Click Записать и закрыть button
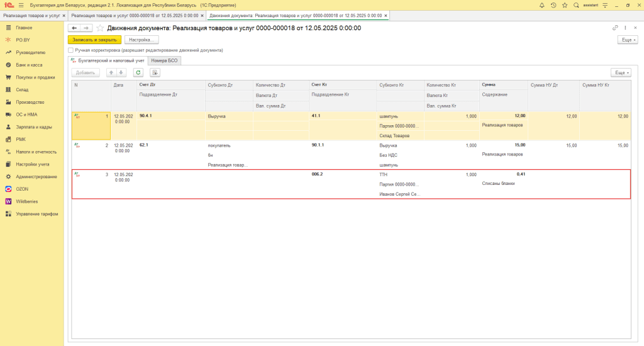The width and height of the screenshot is (644, 346). pyautogui.click(x=94, y=40)
